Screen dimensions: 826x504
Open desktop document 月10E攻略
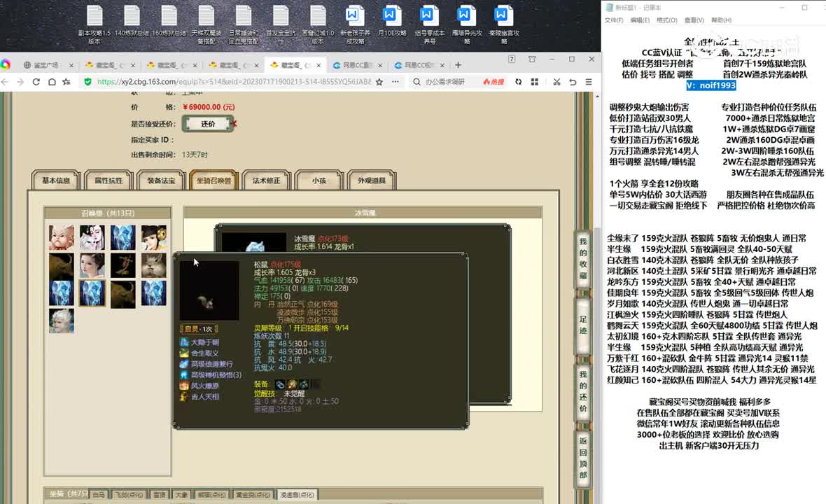pyautogui.click(x=392, y=21)
